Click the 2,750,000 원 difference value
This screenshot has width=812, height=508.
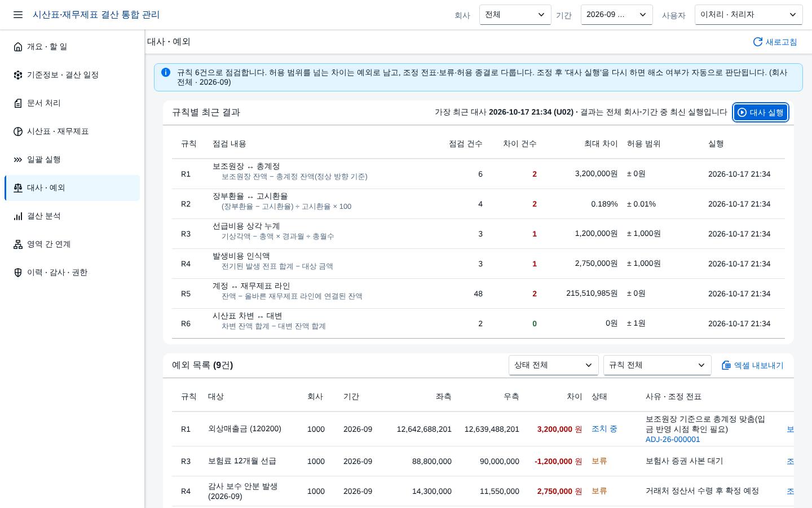point(559,491)
